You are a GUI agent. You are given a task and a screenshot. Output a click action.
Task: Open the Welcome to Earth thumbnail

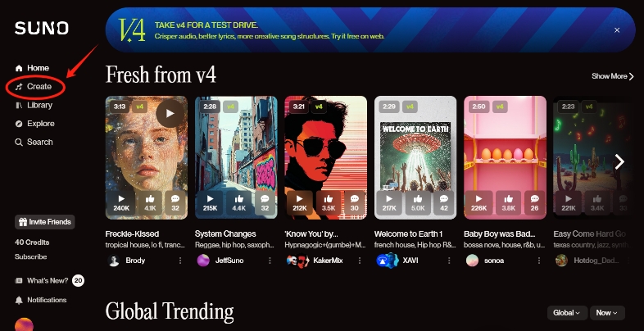pos(415,147)
